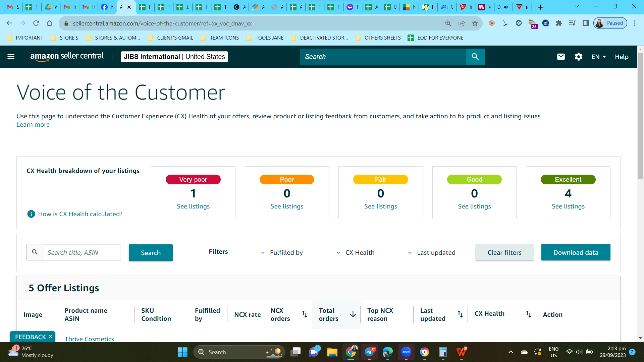
Task: Open the Seller Central hamburger menu
Action: (x=11, y=57)
